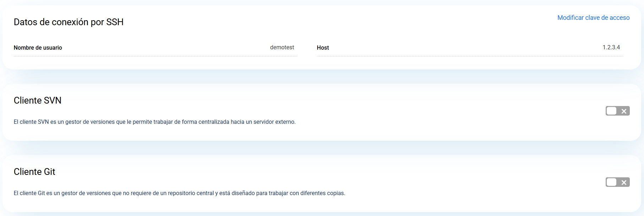
Task: Click the word SSH in the section title
Action: pyautogui.click(x=115, y=22)
